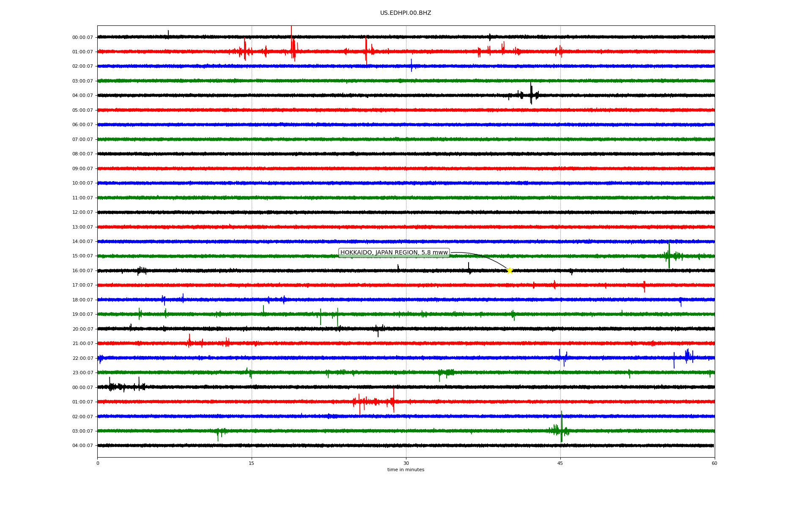Click the 22:00:07 blue trace label
Image resolution: width=812 pixels, height=508 pixels.
[x=82, y=359]
